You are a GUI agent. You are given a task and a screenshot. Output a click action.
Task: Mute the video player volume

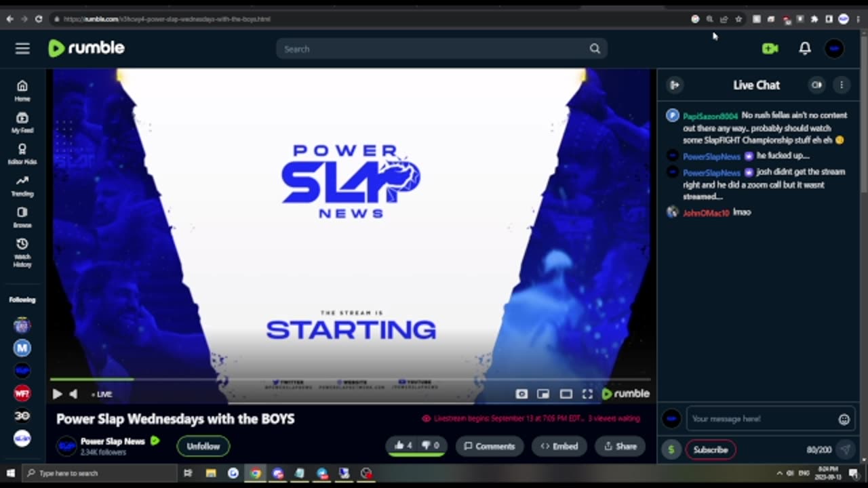[x=73, y=394]
